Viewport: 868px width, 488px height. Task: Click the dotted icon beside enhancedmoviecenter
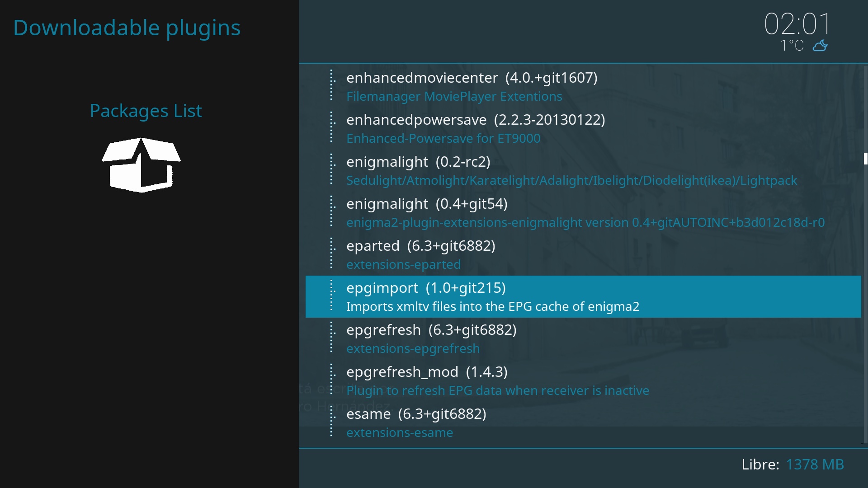(x=332, y=85)
